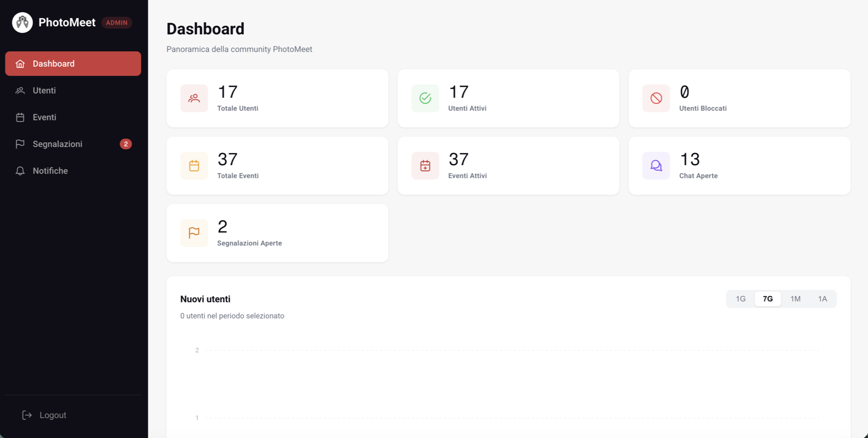Click the logout arrow icon
The image size is (868, 438).
point(27,415)
